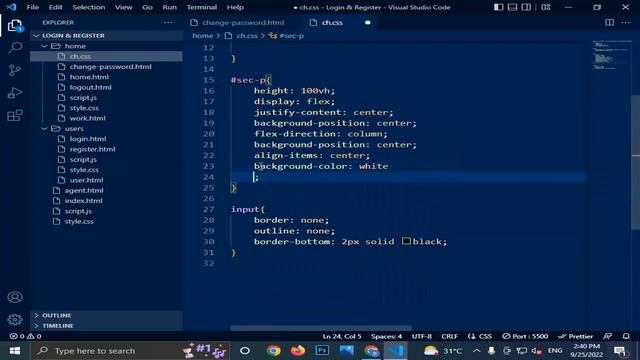Click the errors and warnings status indicator
The image size is (640, 360).
pyautogui.click(x=25, y=336)
